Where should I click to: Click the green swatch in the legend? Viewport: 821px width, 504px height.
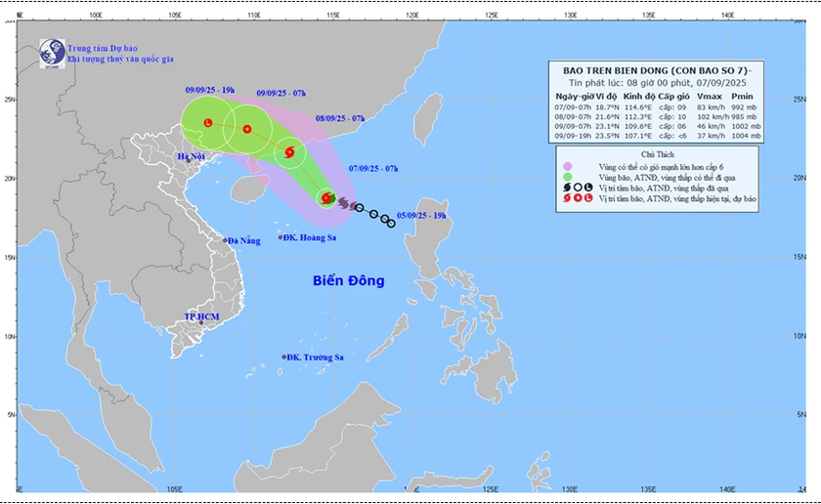pos(567,177)
